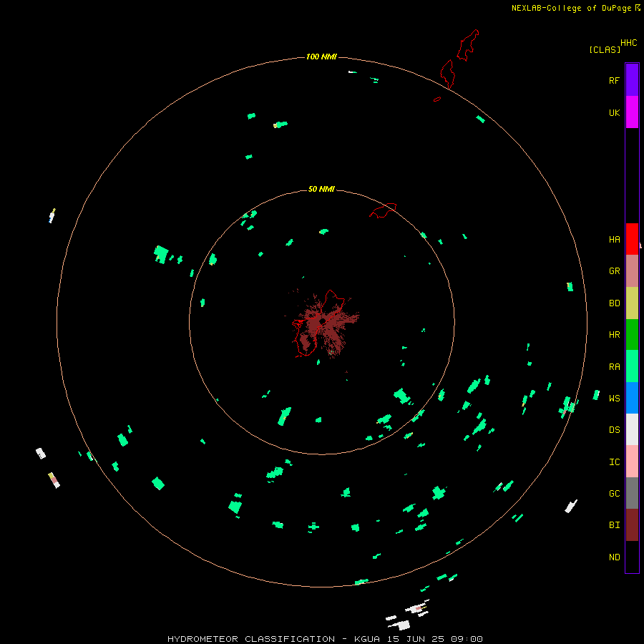The image size is (644, 644).
Task: Click the GC gray legend swatch
Action: click(x=632, y=493)
